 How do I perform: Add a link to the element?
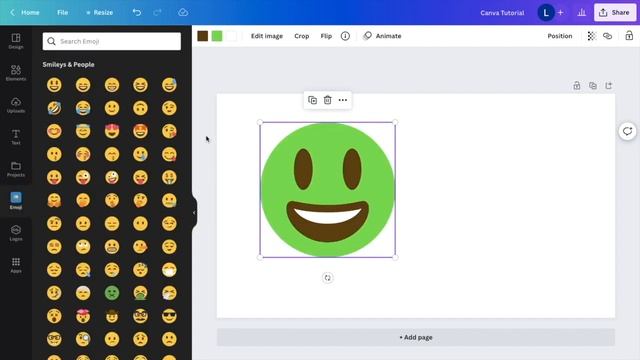point(607,36)
